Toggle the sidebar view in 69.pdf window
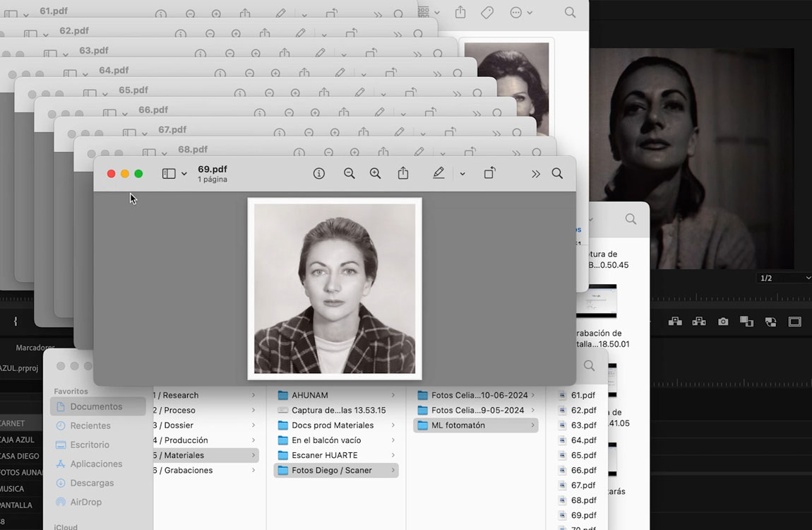Image resolution: width=812 pixels, height=530 pixels. (169, 174)
